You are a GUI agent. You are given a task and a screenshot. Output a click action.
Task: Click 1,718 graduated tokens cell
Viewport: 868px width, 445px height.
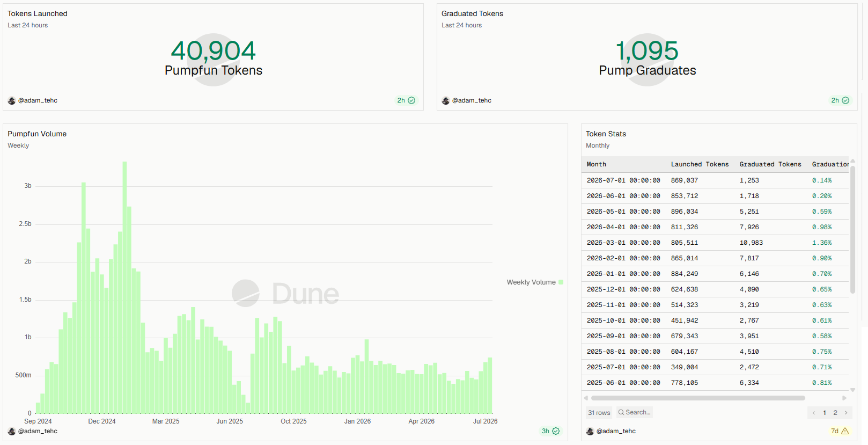[749, 196]
